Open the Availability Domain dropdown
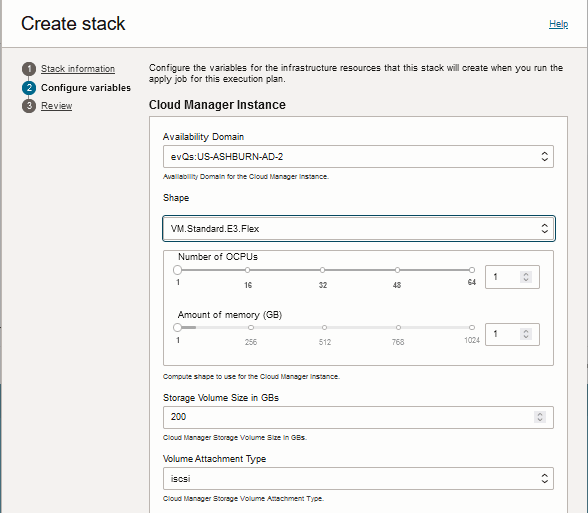The width and height of the screenshot is (588, 513). (358, 156)
